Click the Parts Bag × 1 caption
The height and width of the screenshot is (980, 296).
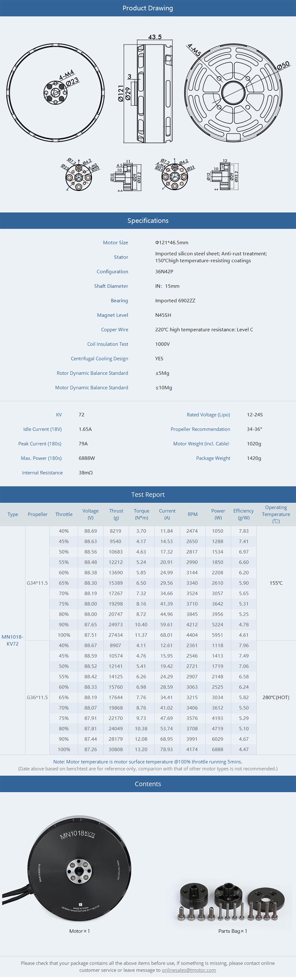tap(233, 931)
